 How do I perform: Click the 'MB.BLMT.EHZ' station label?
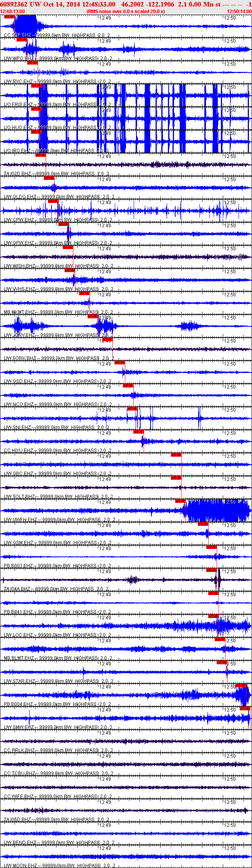pos(19,658)
